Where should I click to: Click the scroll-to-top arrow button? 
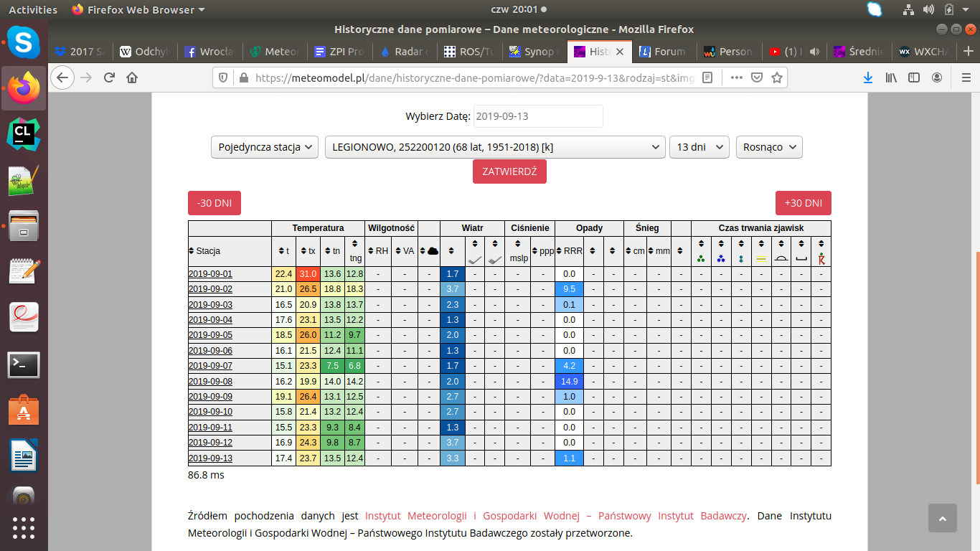[942, 518]
